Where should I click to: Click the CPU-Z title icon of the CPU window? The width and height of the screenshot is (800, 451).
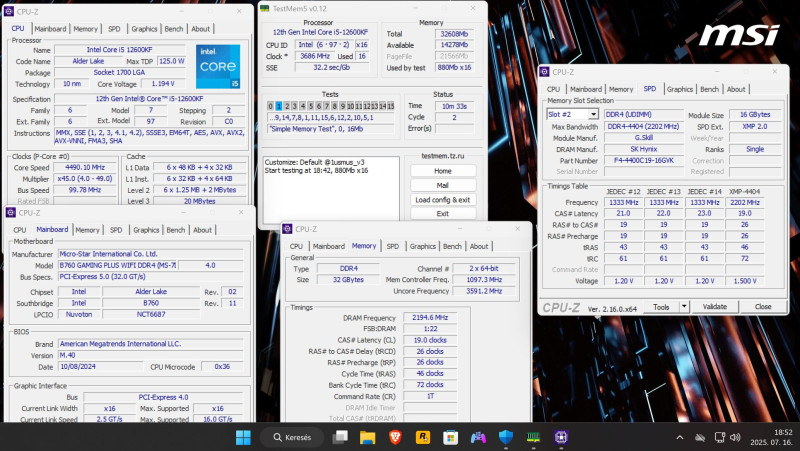tap(9, 11)
